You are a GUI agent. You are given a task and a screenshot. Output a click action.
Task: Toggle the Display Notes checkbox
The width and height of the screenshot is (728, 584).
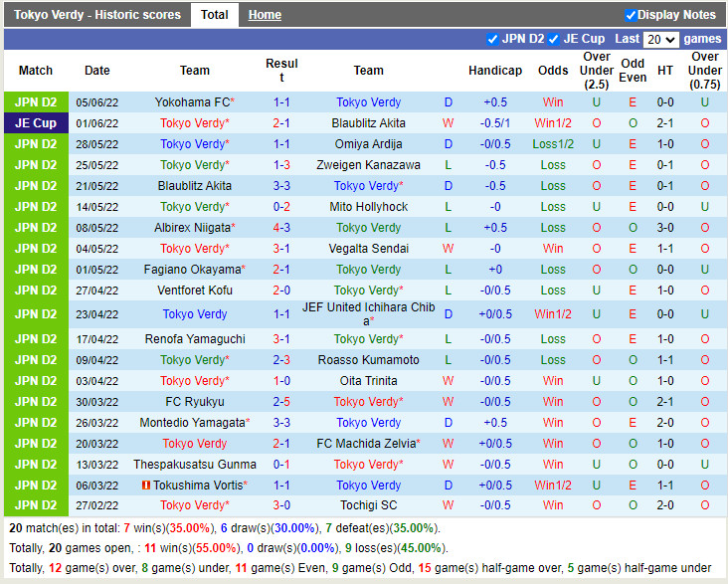coord(631,15)
